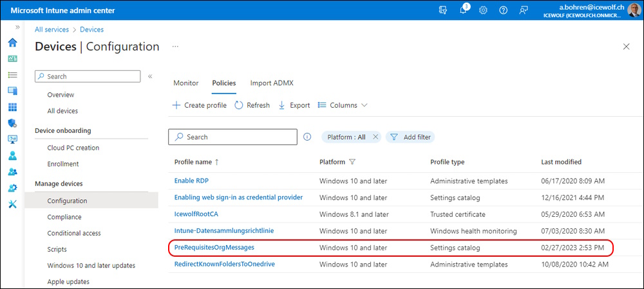Switch to the Policies tab

coord(224,83)
